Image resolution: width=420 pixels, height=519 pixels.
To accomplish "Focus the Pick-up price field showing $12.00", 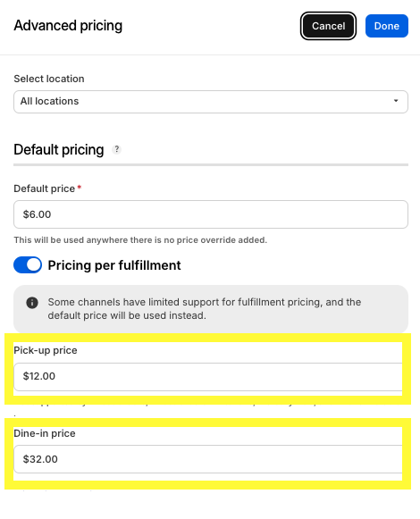I will (208, 377).
